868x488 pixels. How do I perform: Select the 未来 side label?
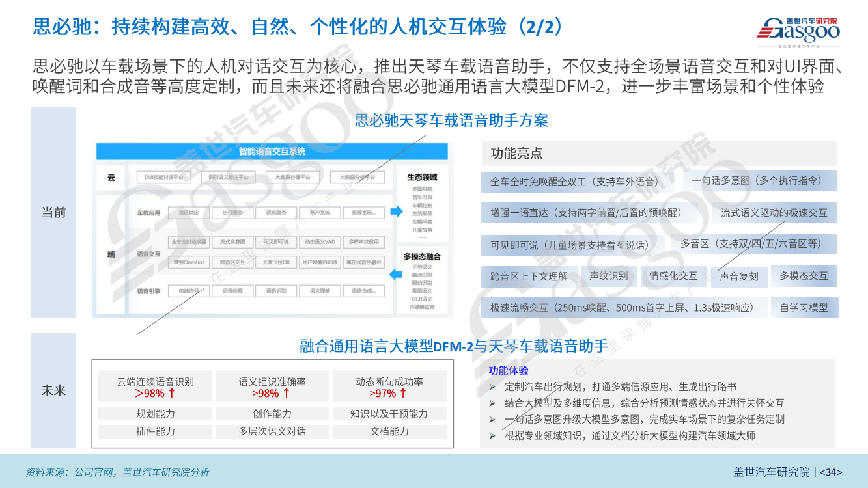click(x=54, y=390)
